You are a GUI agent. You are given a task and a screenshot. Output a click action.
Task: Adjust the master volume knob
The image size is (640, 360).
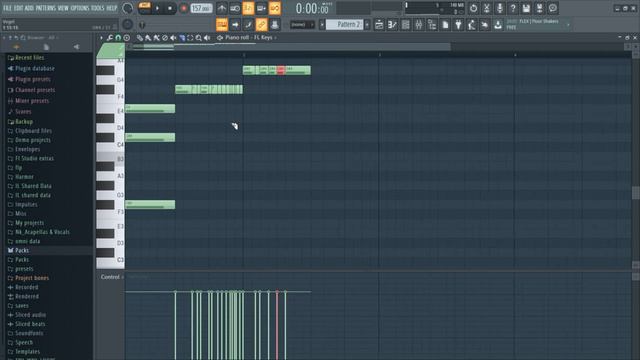128,8
